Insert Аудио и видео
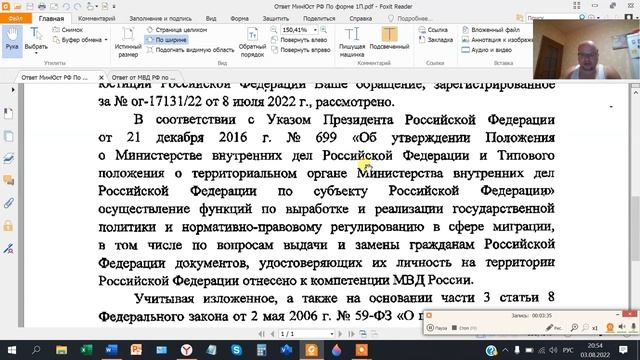Viewport: 640px width, 360px height. click(487, 50)
